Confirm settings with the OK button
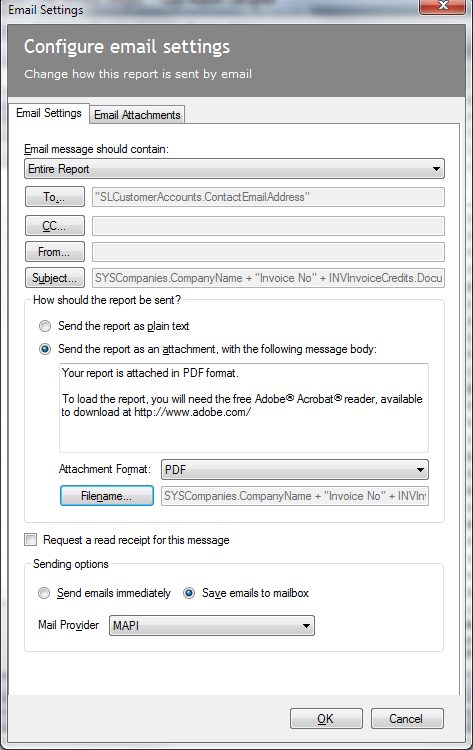The width and height of the screenshot is (473, 750). pos(326,719)
